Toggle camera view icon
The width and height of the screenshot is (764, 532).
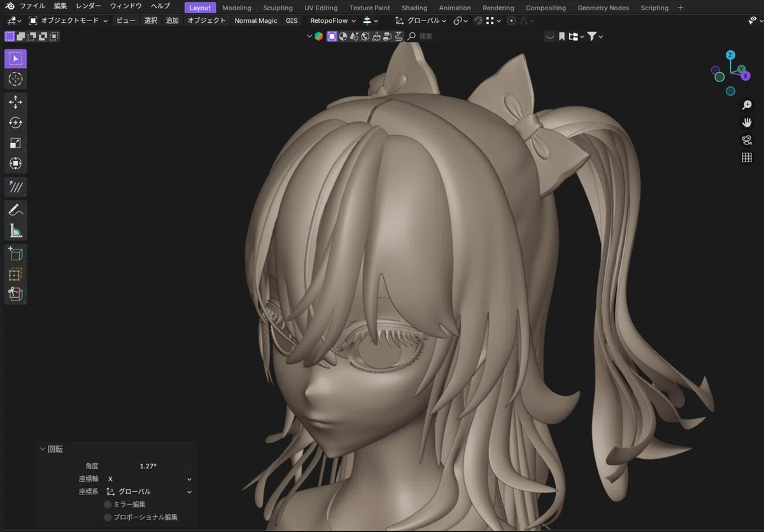click(747, 140)
